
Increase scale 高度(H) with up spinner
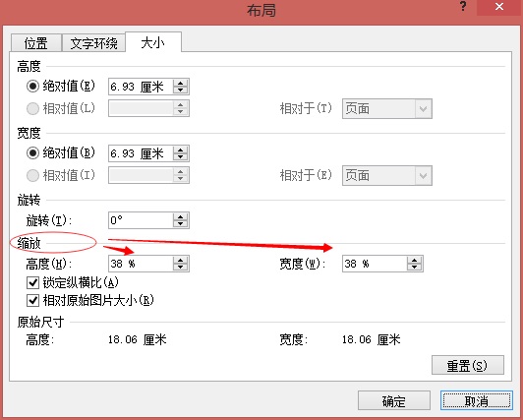coord(181,260)
